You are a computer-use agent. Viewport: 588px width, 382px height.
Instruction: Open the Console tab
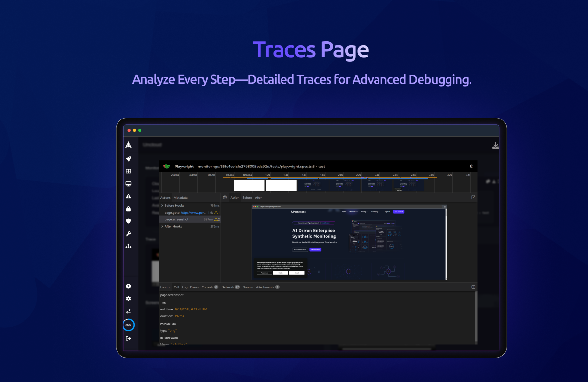click(210, 287)
